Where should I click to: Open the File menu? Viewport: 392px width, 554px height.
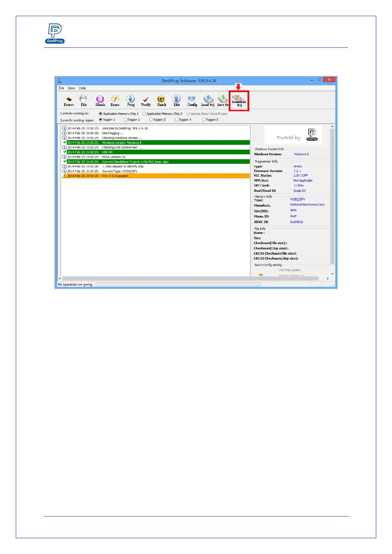tap(62, 88)
